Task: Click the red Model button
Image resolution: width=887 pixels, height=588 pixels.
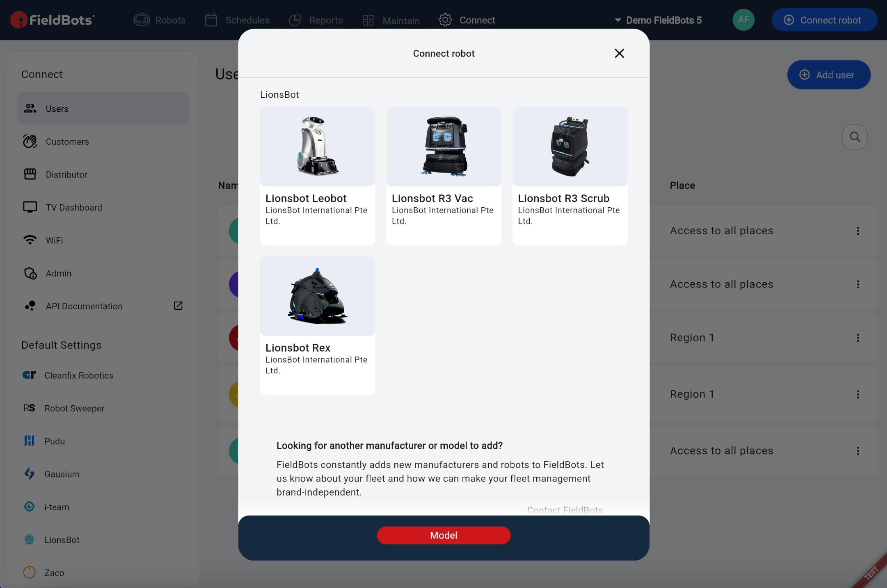Action: pos(443,535)
